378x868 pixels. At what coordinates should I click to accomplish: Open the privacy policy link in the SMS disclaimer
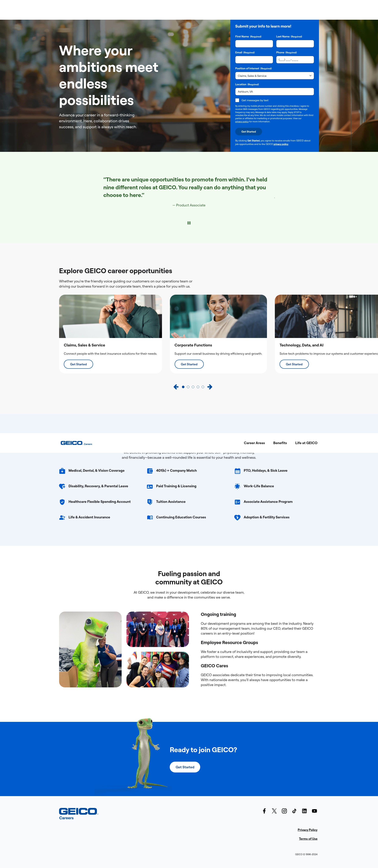[242, 122]
